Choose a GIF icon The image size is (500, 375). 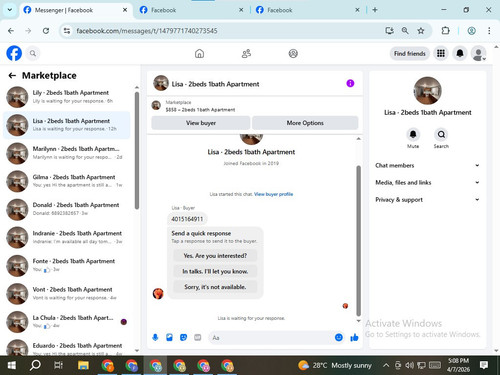coord(198,338)
